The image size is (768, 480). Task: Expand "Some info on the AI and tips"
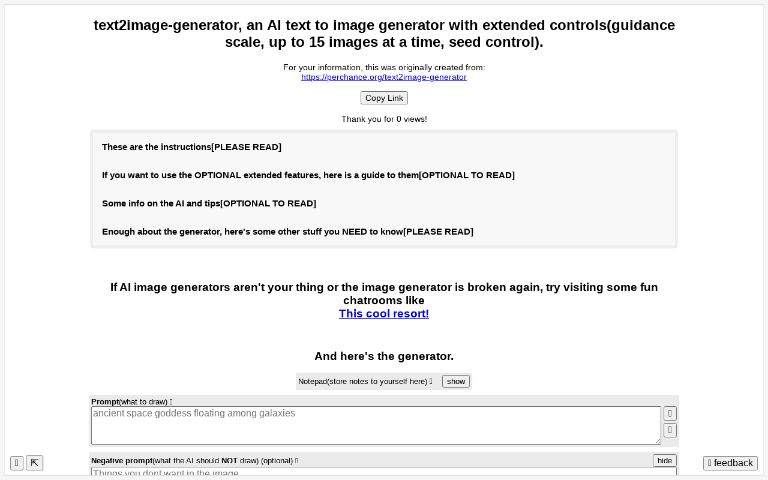(x=208, y=203)
